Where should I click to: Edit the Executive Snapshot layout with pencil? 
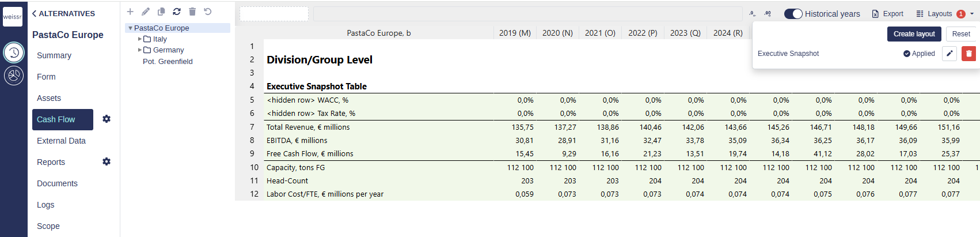tap(949, 54)
